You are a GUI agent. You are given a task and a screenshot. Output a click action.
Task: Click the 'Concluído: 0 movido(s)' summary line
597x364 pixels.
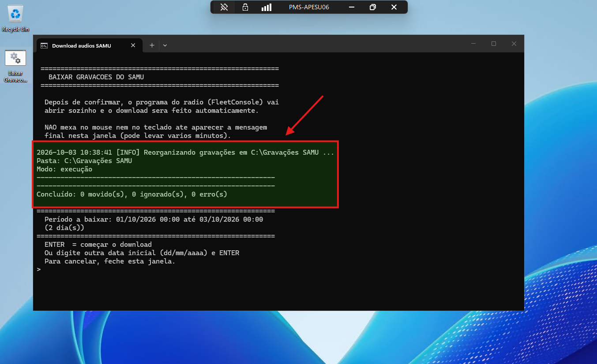(x=132, y=194)
